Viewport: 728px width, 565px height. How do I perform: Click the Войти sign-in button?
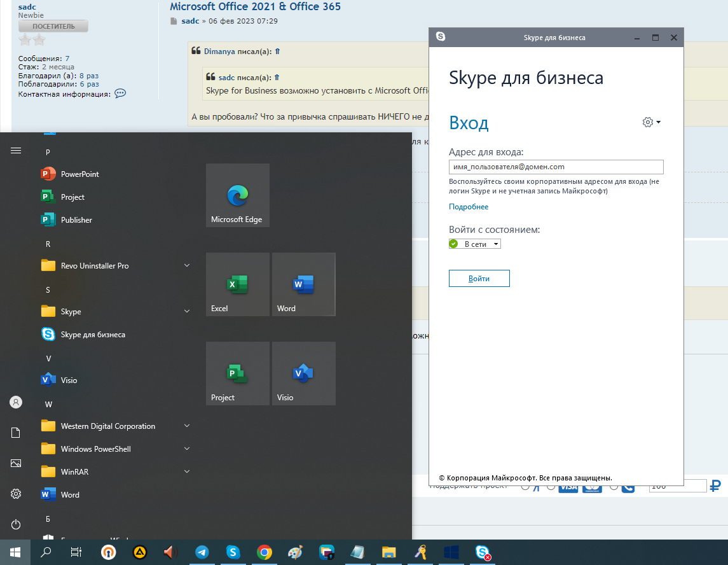[x=479, y=278]
